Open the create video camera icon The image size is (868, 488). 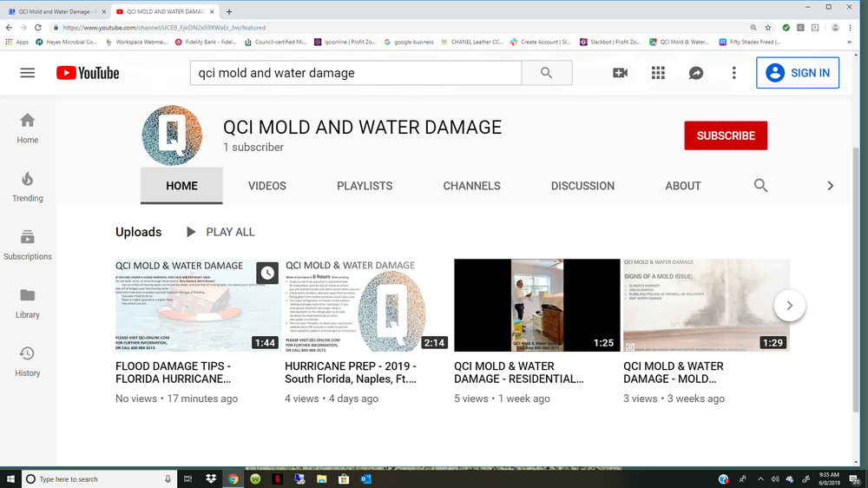coord(620,73)
